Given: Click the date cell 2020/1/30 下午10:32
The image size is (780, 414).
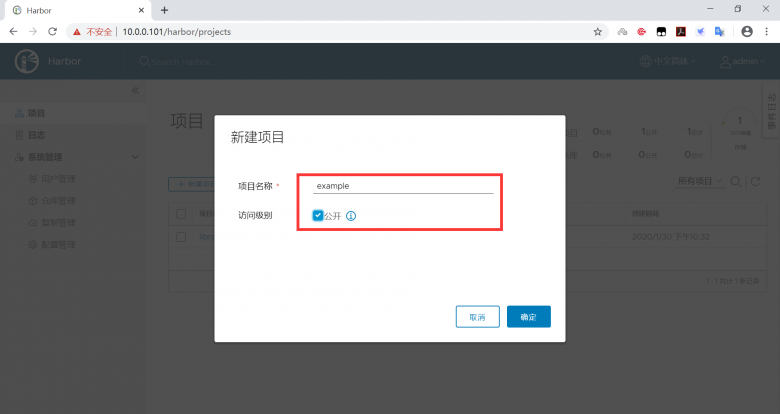Looking at the screenshot, I should coord(671,237).
